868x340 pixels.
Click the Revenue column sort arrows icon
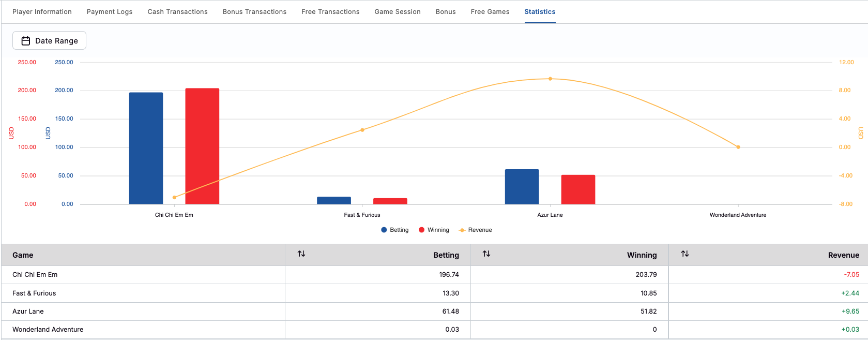[685, 254]
